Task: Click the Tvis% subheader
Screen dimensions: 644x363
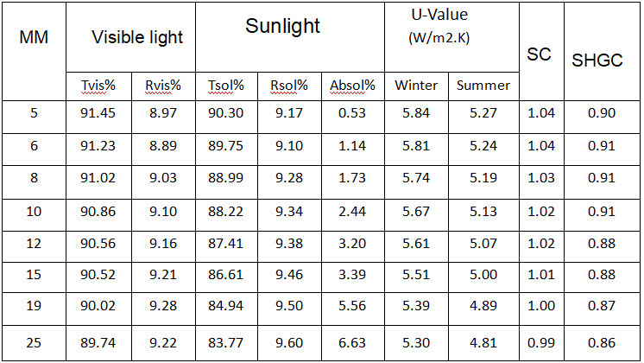Action: [x=98, y=86]
